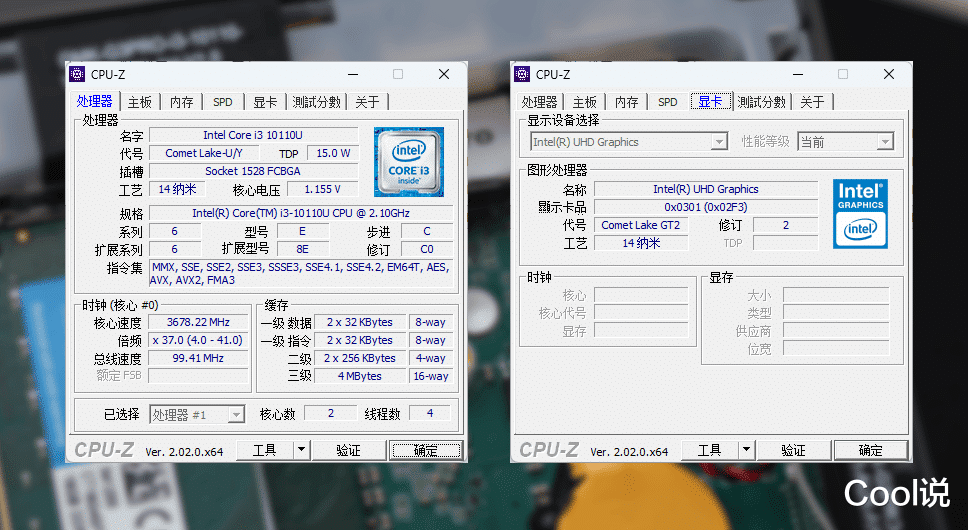Click 验证 button in right window
This screenshot has height=530, width=968.
(x=793, y=450)
